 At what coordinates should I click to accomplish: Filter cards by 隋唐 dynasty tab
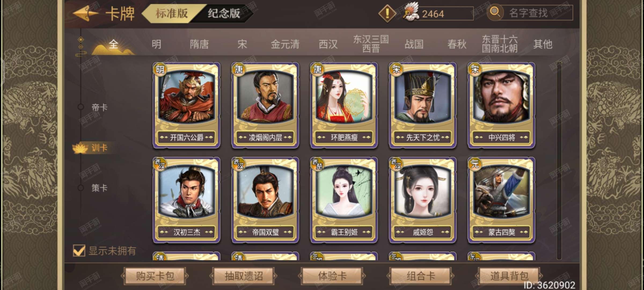pyautogui.click(x=199, y=44)
